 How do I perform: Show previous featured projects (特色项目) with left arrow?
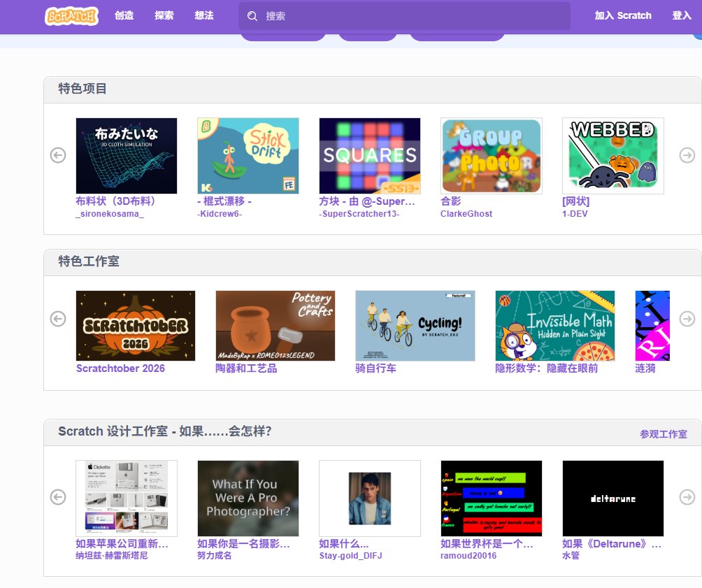pyautogui.click(x=58, y=155)
